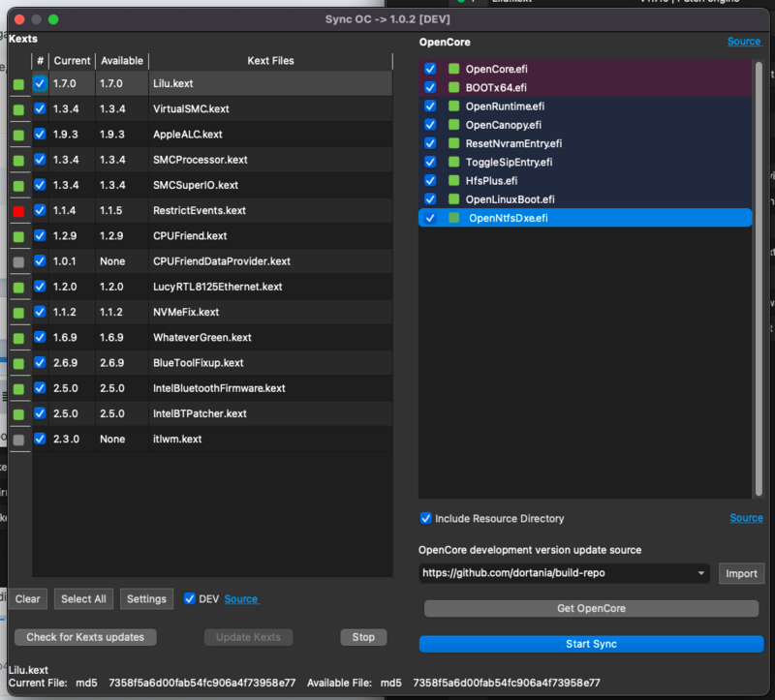Click the green status square beside Lilu.kext
Viewport: 775px width, 700px height.
coord(18,84)
